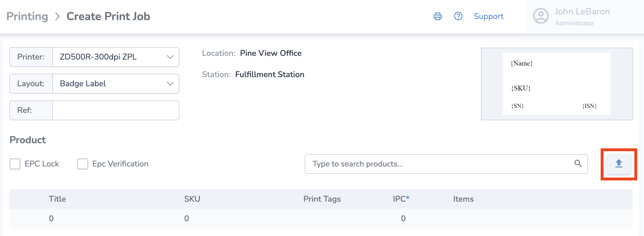Click the Title column header
This screenshot has width=644, height=236.
pos(57,199)
